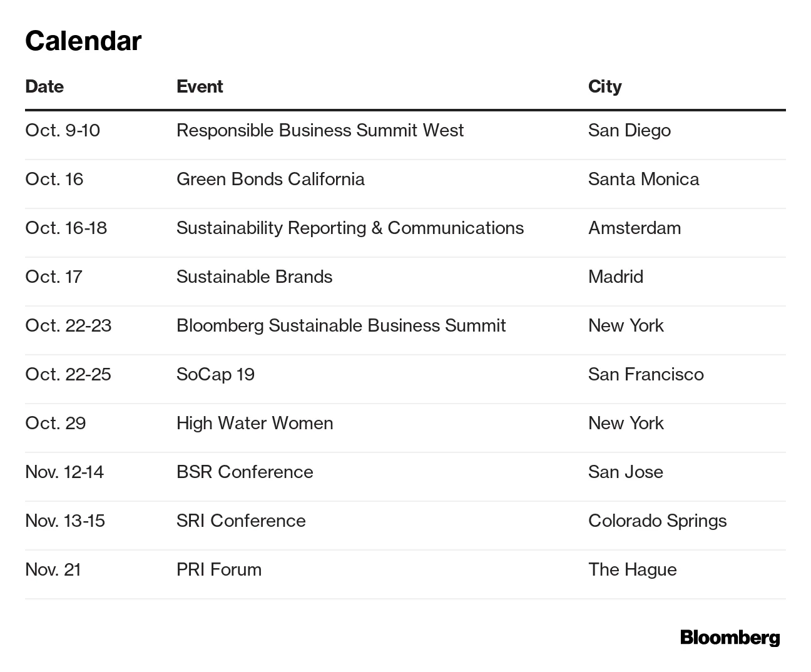Click the Bloomberg logo

pos(730,638)
